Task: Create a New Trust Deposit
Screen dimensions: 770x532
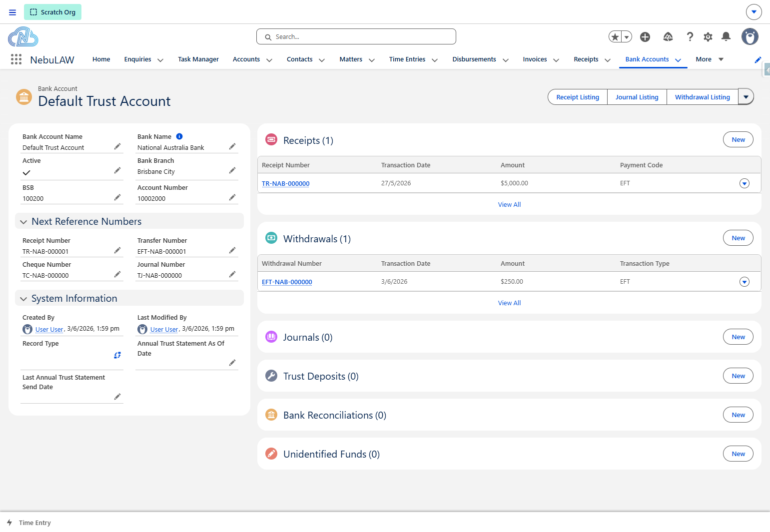Action: point(738,376)
